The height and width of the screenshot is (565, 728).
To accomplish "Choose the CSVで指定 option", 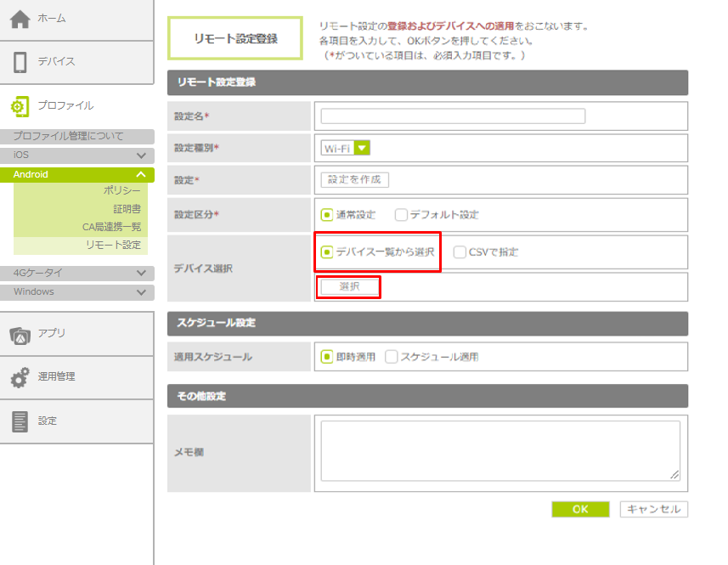I will click(460, 252).
